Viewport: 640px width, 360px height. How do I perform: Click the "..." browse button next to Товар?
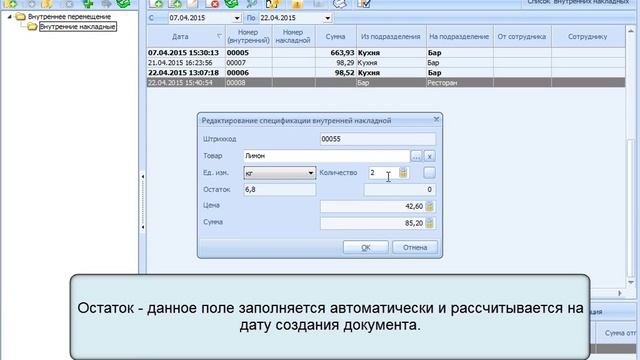tap(416, 156)
